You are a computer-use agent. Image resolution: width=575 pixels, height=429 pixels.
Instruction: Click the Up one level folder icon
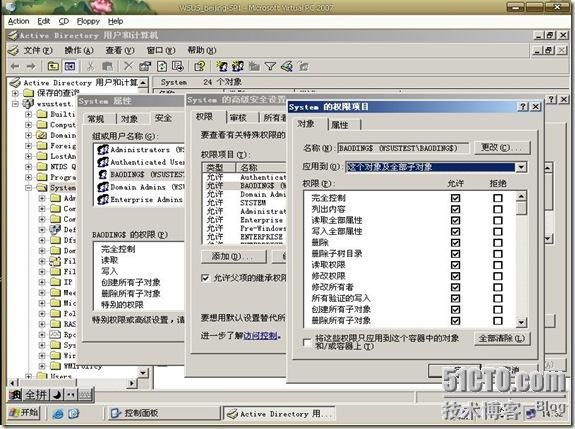point(54,66)
